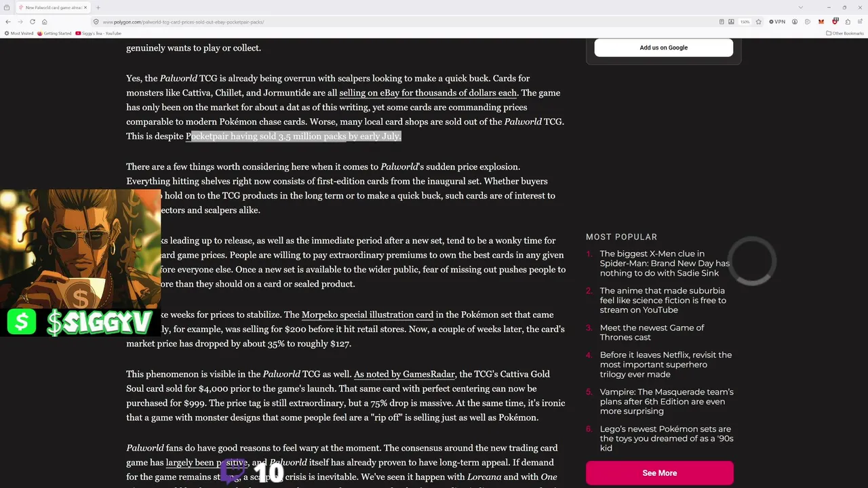Viewport: 868px width, 488px height.
Task: Open the Firefox application menu
Action: pos(860,22)
